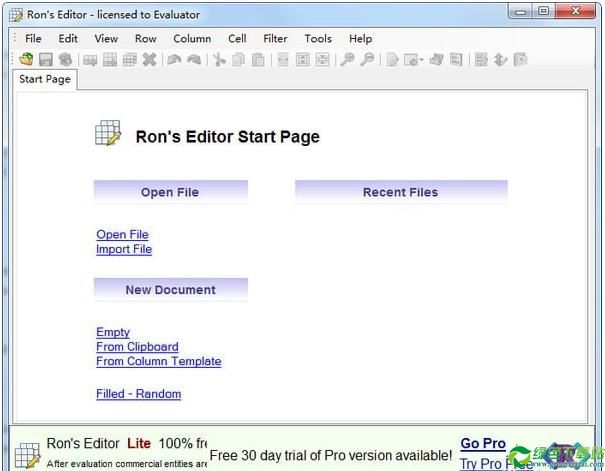Click the Save floppy disk toolbar icon
Image resolution: width=605 pixels, height=471 pixels.
(46, 60)
